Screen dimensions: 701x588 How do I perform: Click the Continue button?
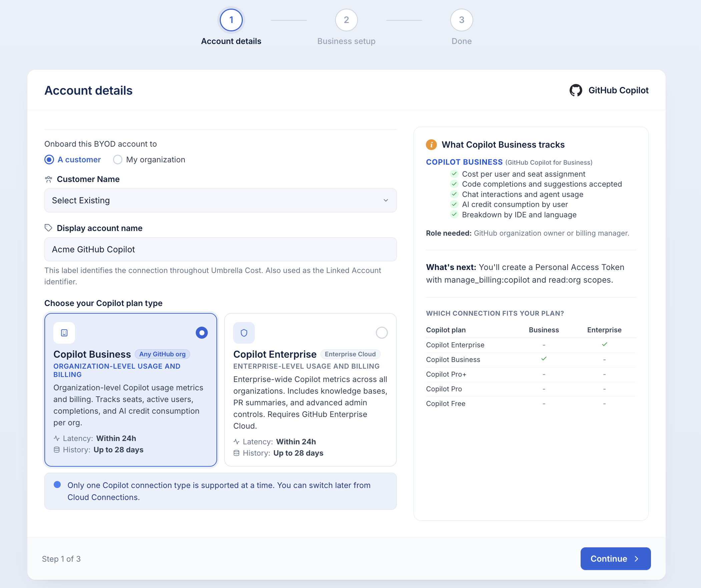click(616, 559)
